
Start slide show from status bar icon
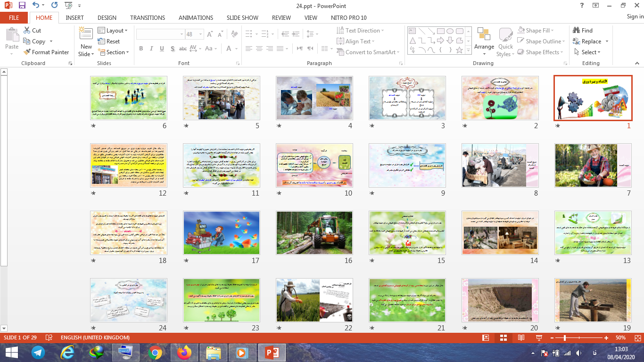[539, 338]
